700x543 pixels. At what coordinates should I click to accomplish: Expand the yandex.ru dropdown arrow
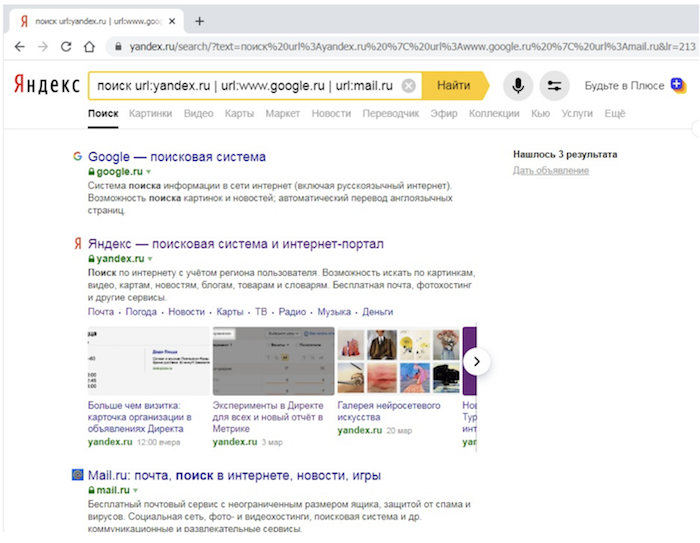[x=150, y=259]
